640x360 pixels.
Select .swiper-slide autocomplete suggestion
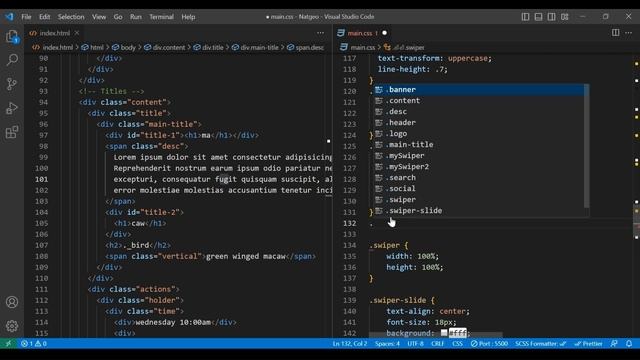click(479, 211)
